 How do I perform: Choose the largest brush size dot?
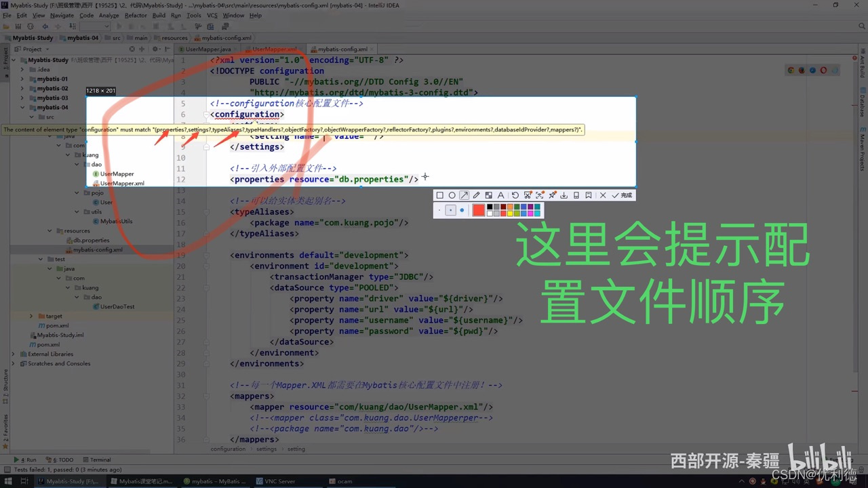462,210
